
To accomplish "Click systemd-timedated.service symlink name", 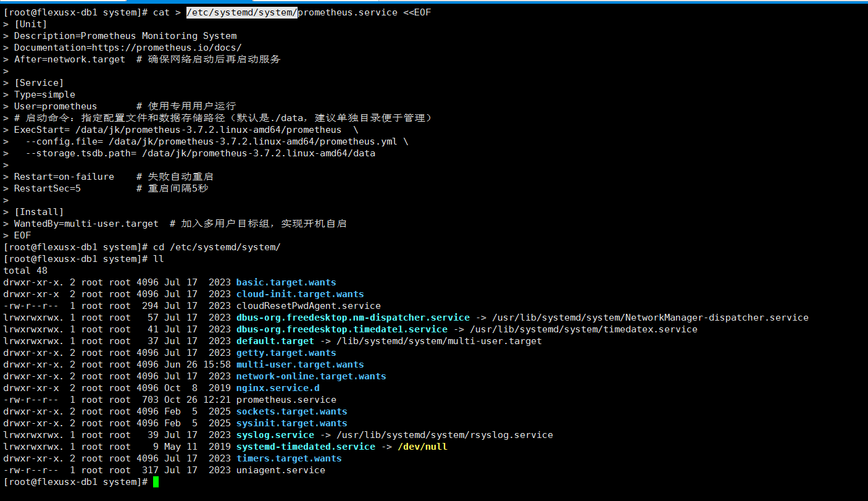I will point(306,447).
